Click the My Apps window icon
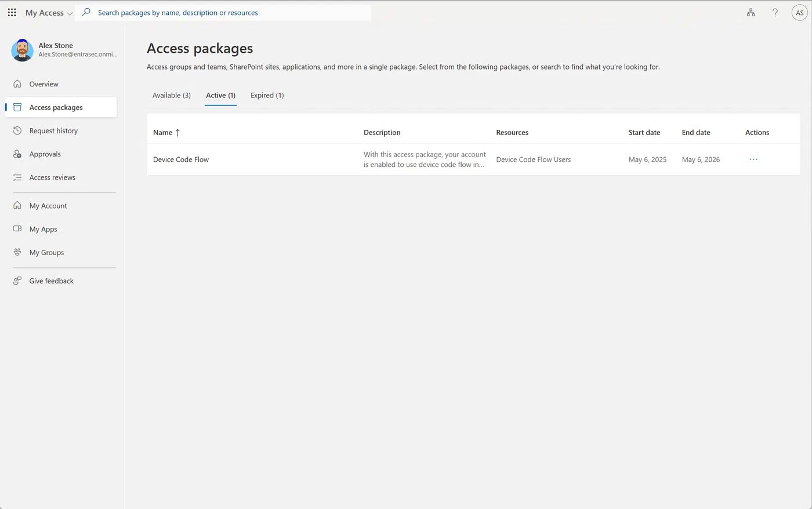 coord(17,228)
